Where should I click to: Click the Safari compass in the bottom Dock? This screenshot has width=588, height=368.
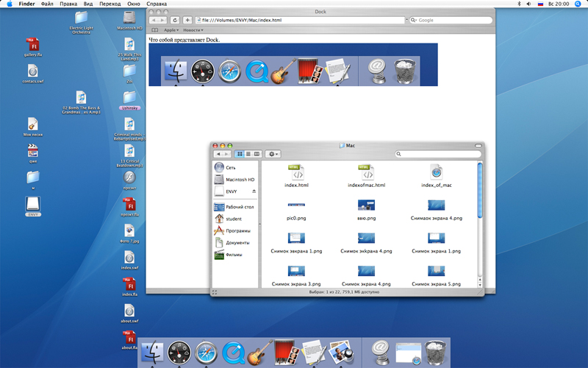(206, 353)
